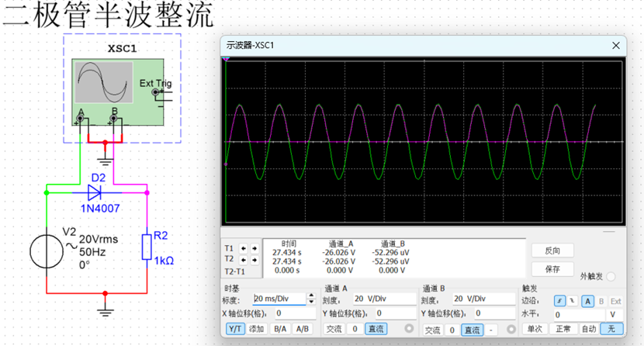The image size is (644, 346).
Task: Select trigger source B
Action: [x=601, y=301]
